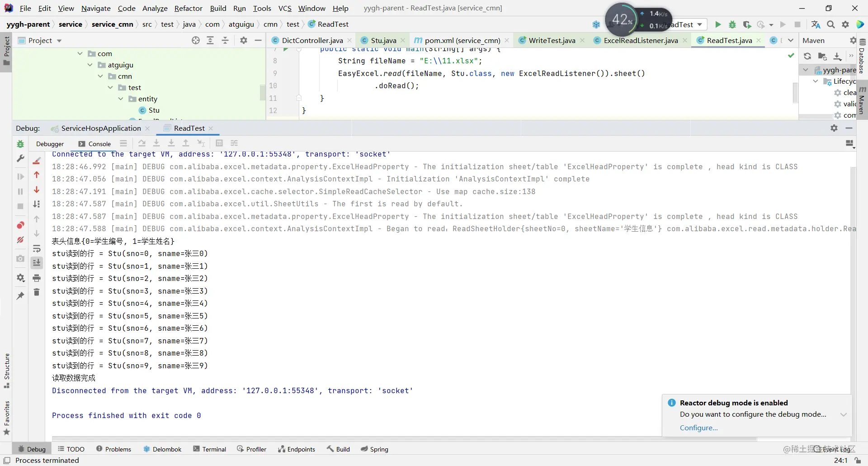Image resolution: width=868 pixels, height=466 pixels.
Task: Click Reload Maven projects icon
Action: coord(807,57)
